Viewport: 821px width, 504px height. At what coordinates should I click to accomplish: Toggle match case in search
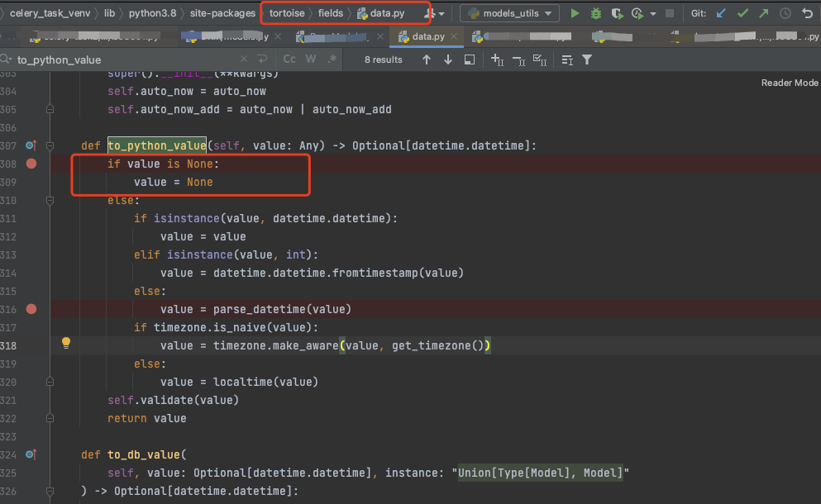click(289, 59)
